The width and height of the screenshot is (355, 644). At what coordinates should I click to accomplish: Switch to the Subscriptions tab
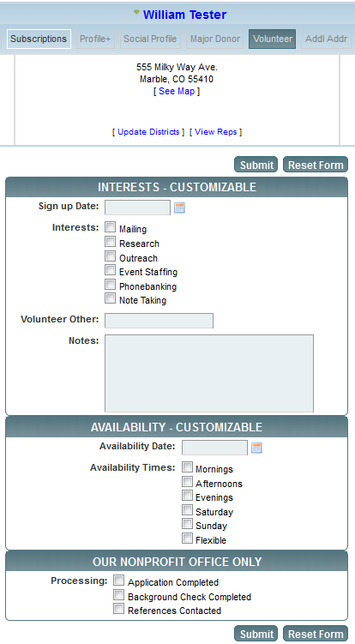click(39, 39)
